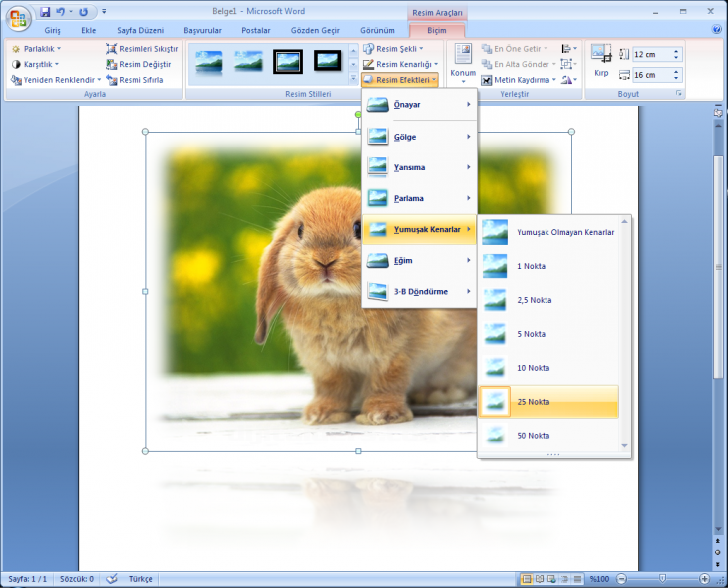Click the picture width field 16 cm
This screenshot has height=588, width=728.
coord(652,75)
